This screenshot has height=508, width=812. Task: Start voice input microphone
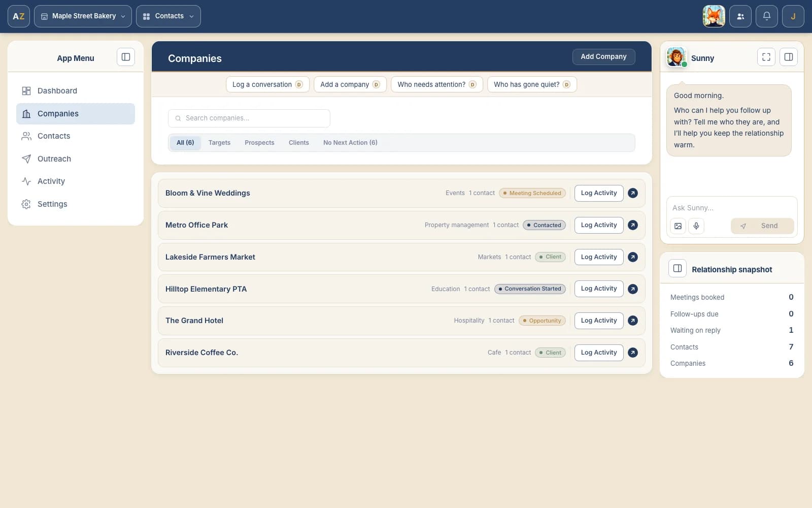click(696, 226)
